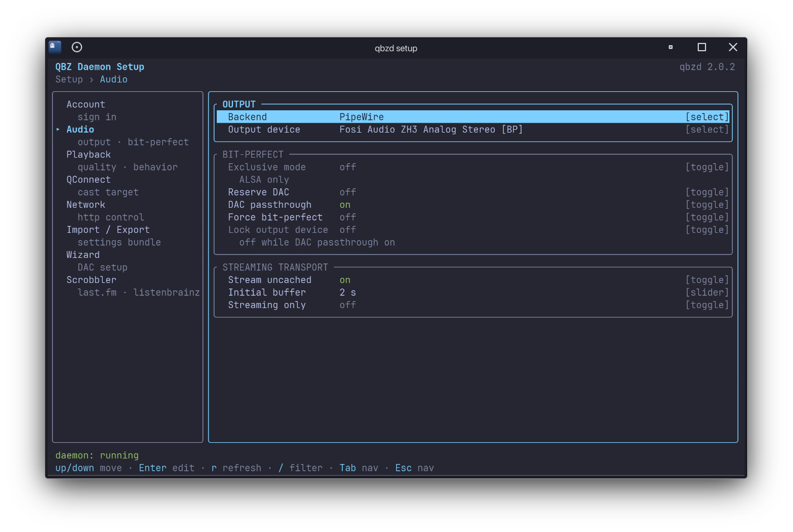793x532 pixels.
Task: Open the Output device select option
Action: tap(707, 130)
